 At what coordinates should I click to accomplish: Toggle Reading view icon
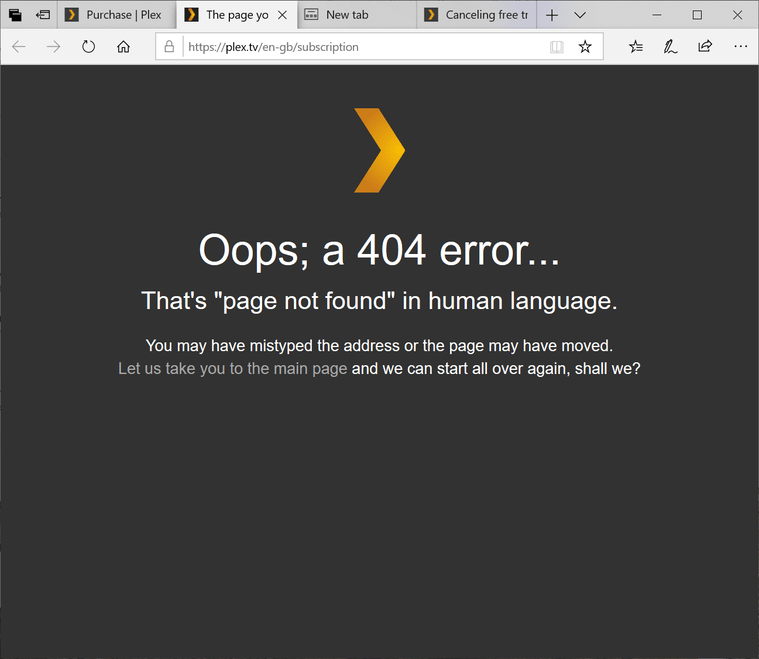tap(557, 47)
